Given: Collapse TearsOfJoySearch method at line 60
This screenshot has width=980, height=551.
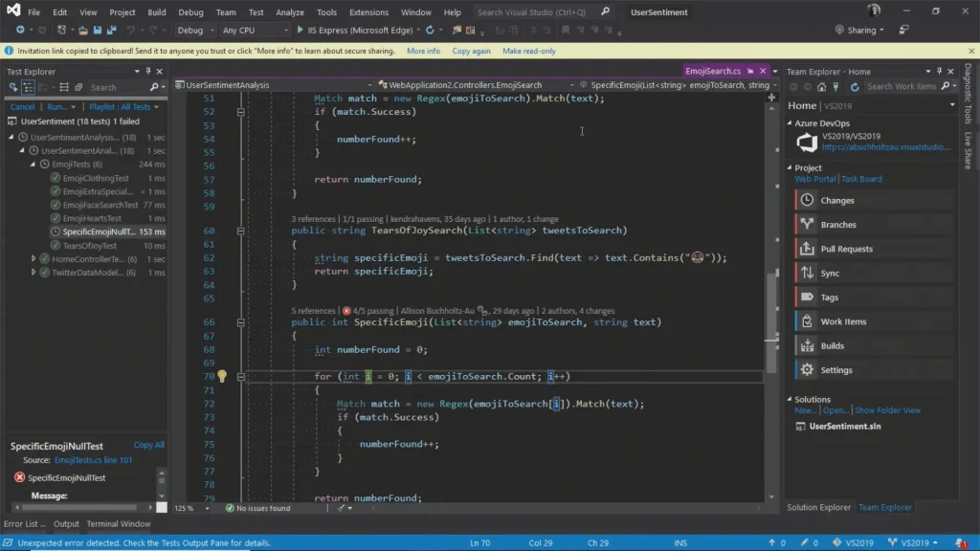Looking at the screenshot, I should [x=240, y=231].
